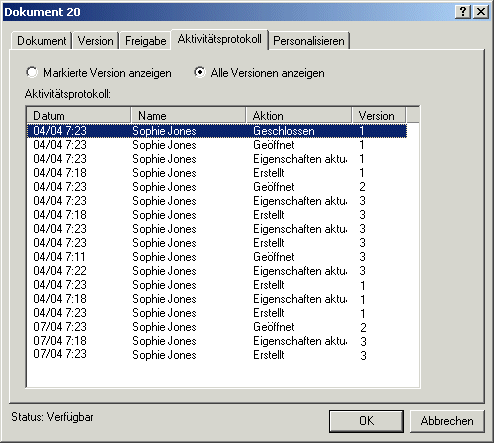The width and height of the screenshot is (494, 443).
Task: Switch to the Dokument tab
Action: (x=42, y=41)
